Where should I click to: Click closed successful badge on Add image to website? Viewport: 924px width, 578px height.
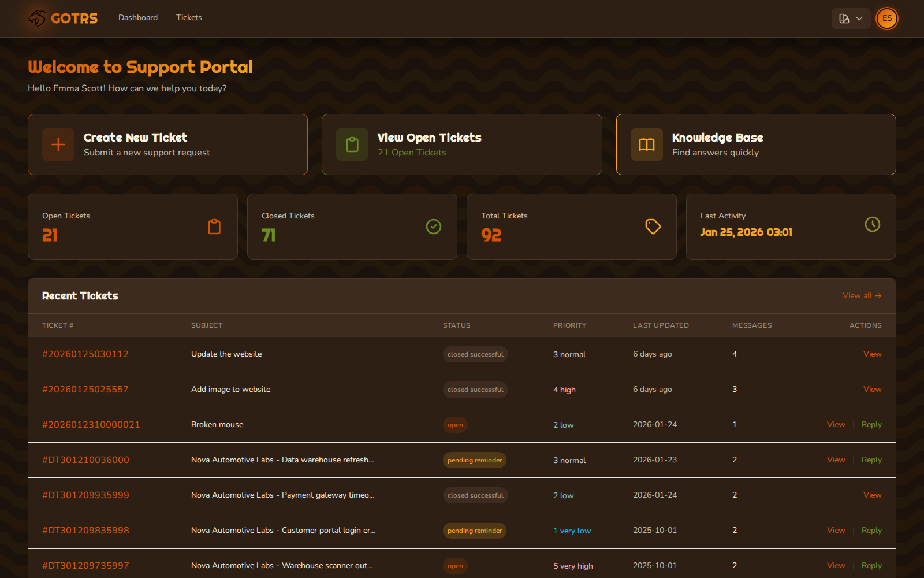pyautogui.click(x=475, y=389)
